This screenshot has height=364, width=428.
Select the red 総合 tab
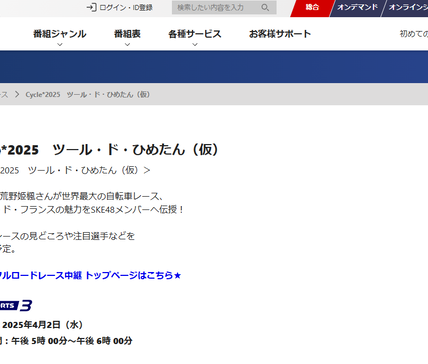click(312, 7)
